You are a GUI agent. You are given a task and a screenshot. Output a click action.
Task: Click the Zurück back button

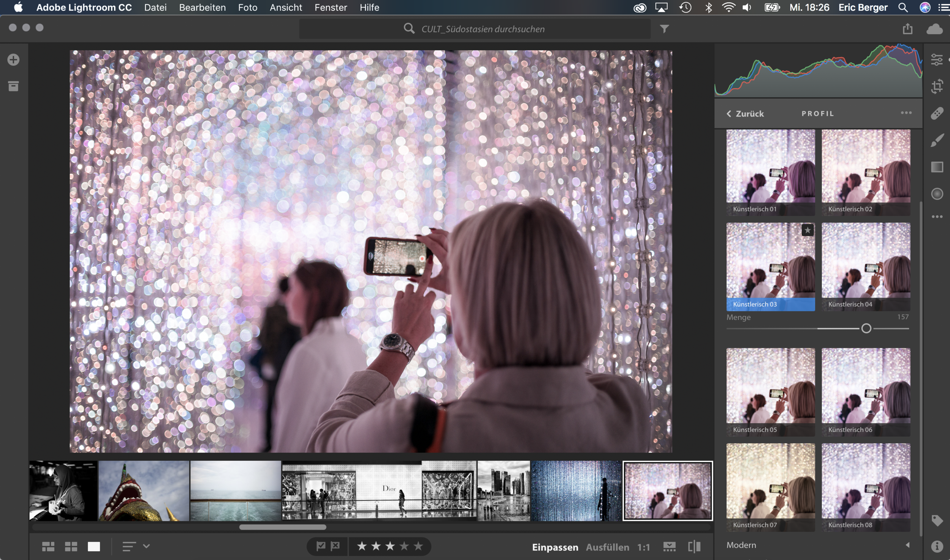tap(745, 114)
